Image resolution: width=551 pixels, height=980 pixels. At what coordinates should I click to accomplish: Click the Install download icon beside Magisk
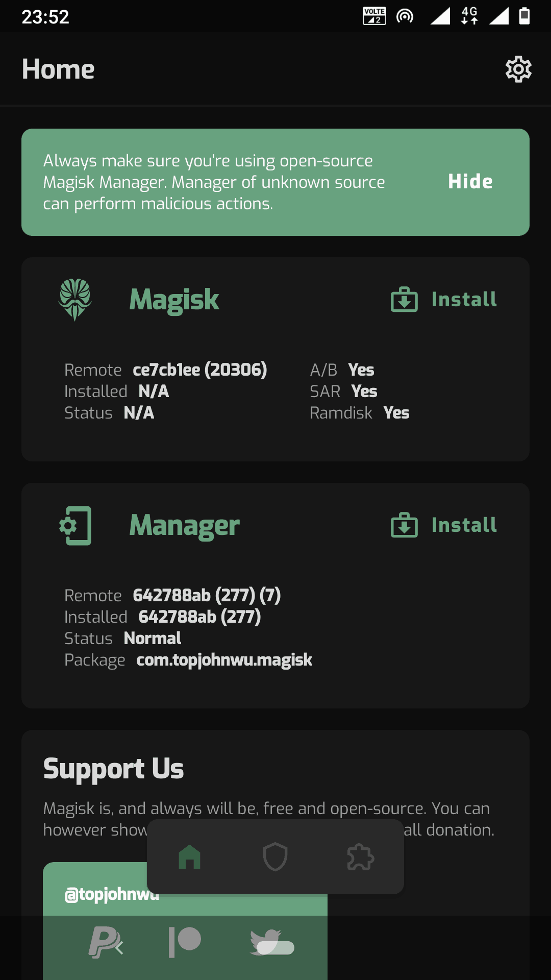[x=405, y=300]
